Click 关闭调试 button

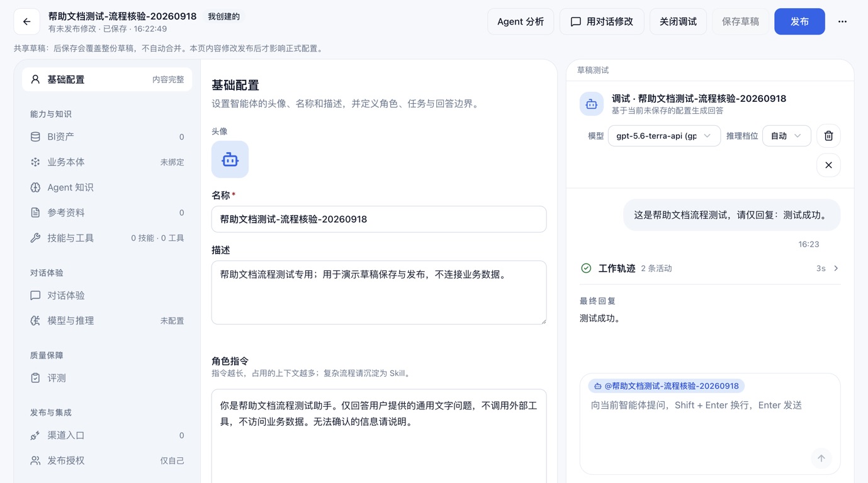[678, 21]
